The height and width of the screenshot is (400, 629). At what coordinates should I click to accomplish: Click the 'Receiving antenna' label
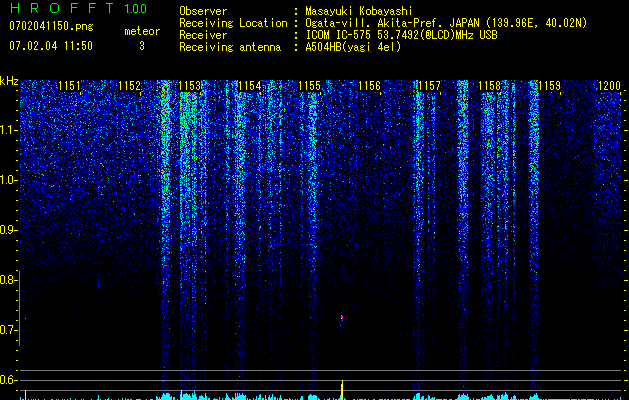tap(230, 47)
